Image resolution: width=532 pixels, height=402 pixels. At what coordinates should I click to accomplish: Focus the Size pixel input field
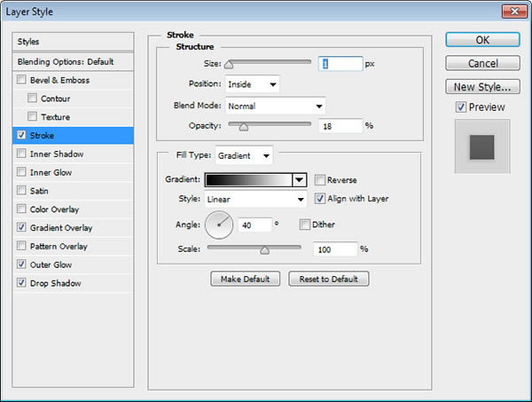pos(340,64)
